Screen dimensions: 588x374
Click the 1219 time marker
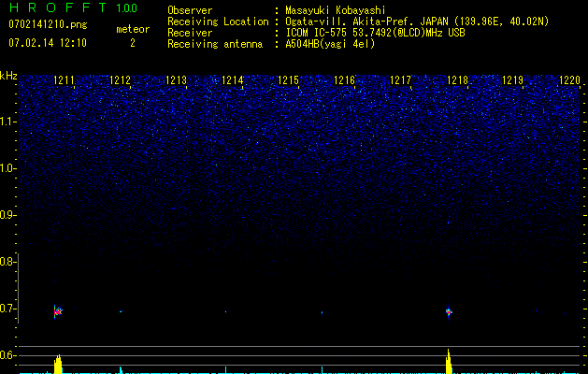point(512,80)
